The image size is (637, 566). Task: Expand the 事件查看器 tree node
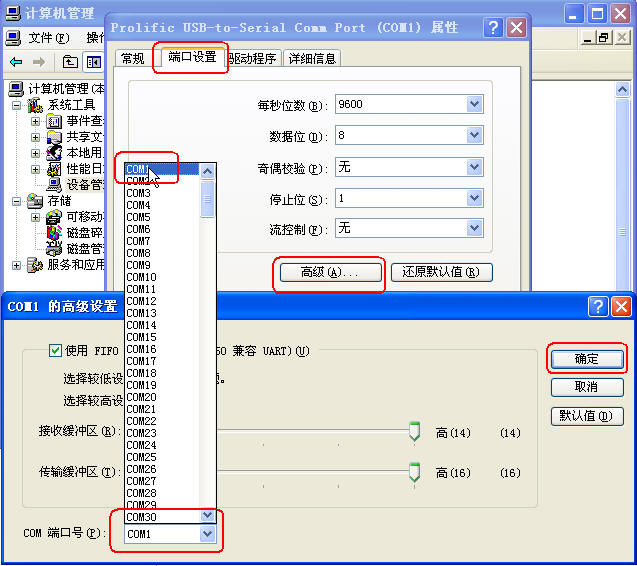(x=35, y=121)
